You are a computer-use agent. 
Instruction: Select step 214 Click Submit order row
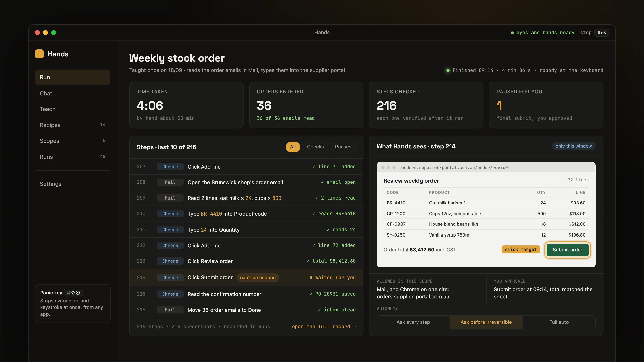246,278
